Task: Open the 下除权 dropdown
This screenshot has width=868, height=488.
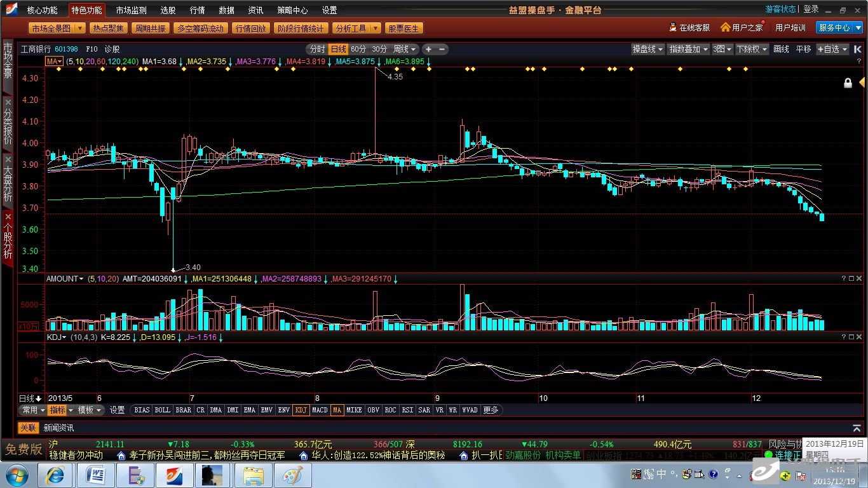Action: [x=752, y=50]
